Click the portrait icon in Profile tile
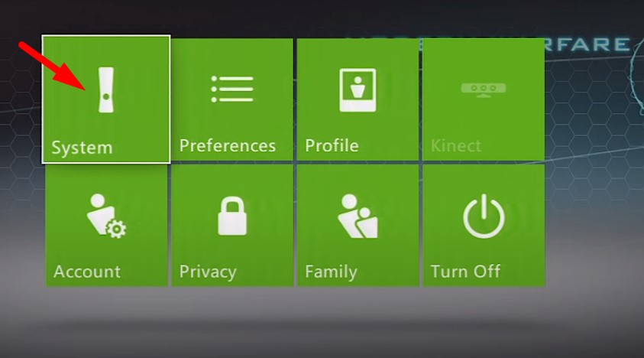 [358, 90]
